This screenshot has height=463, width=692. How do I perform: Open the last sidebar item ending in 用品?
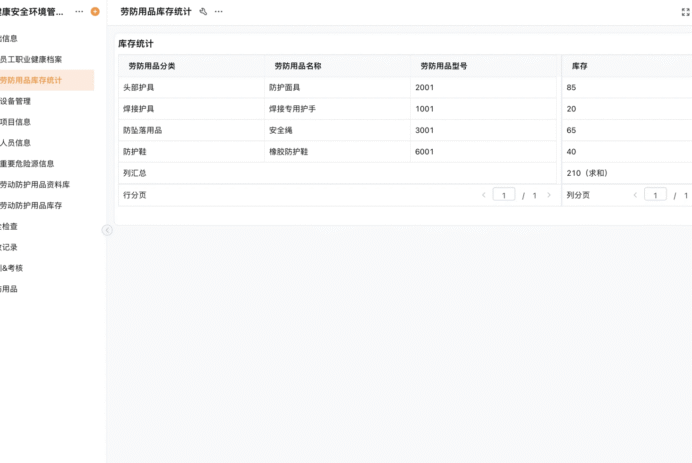click(9, 289)
